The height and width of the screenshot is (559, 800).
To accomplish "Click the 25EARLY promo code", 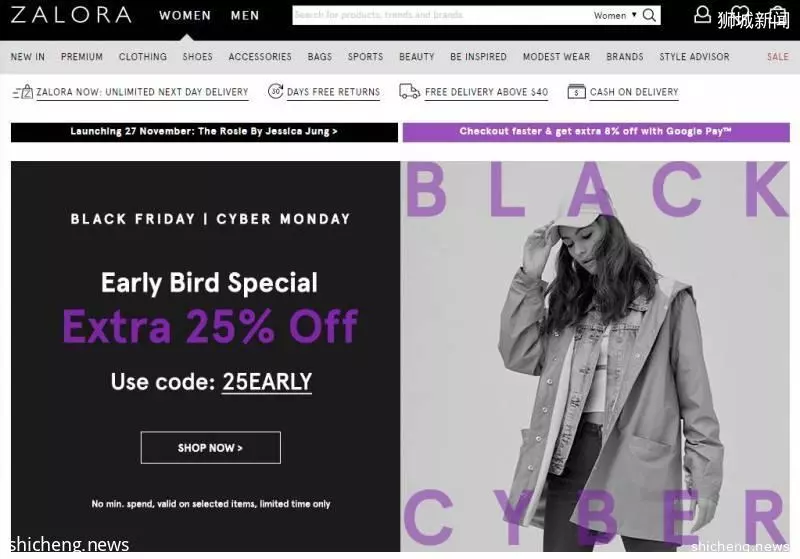I will click(267, 382).
